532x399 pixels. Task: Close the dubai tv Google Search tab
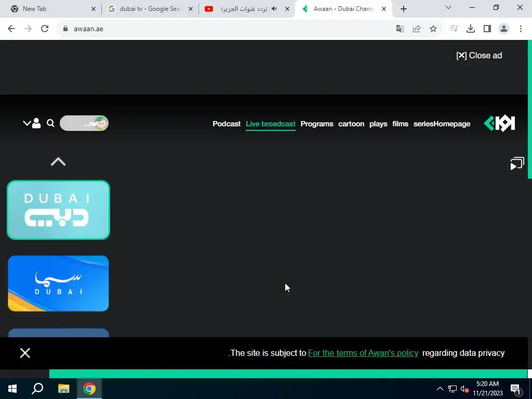[190, 9]
